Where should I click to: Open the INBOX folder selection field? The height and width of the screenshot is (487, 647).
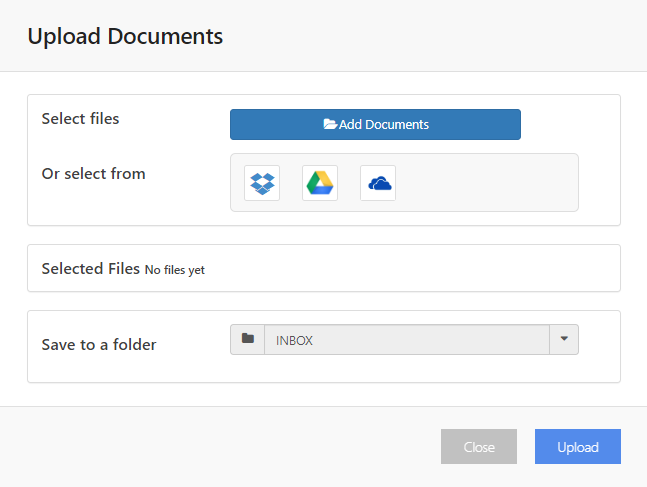[x=407, y=339]
